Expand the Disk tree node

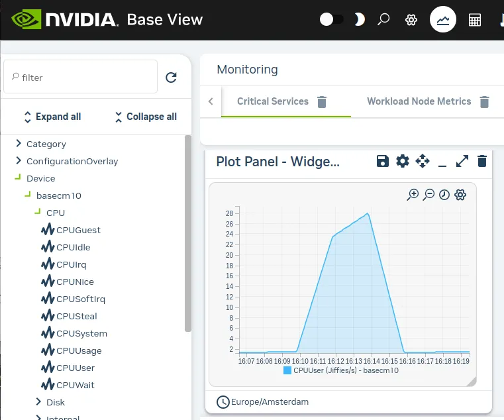[38, 401]
